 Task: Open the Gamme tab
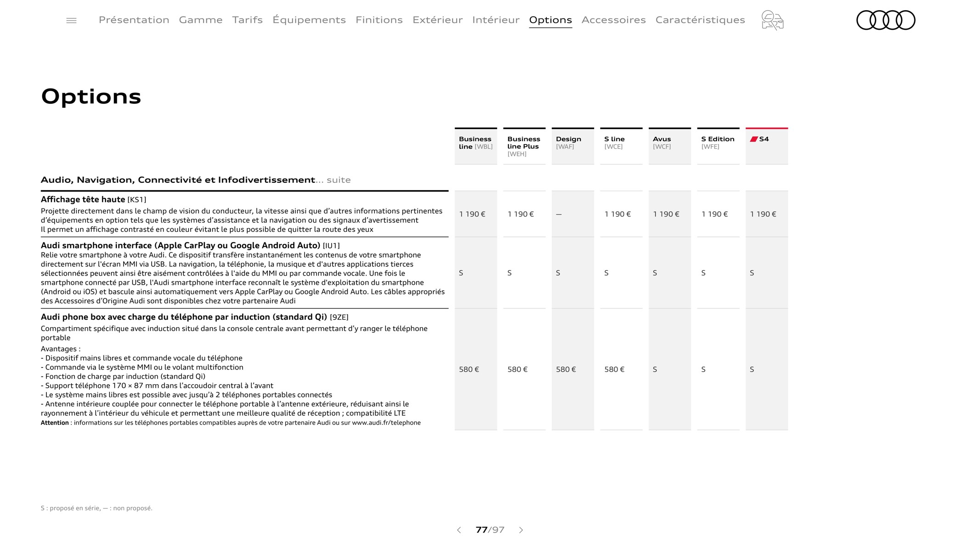(x=201, y=20)
